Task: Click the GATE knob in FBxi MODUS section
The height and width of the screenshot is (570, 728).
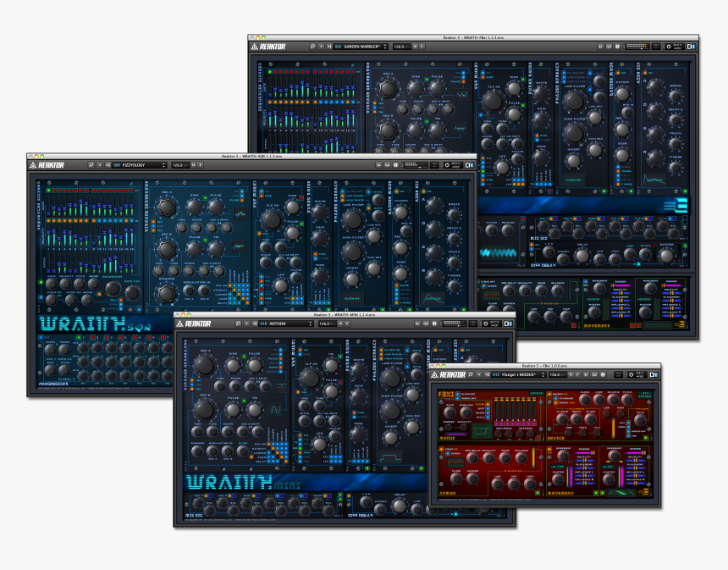Action: (x=449, y=413)
